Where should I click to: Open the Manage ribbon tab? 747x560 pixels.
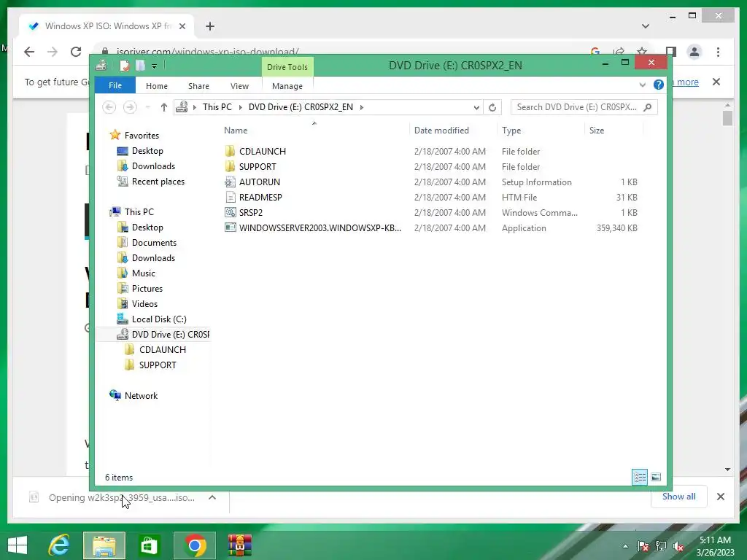(x=287, y=86)
